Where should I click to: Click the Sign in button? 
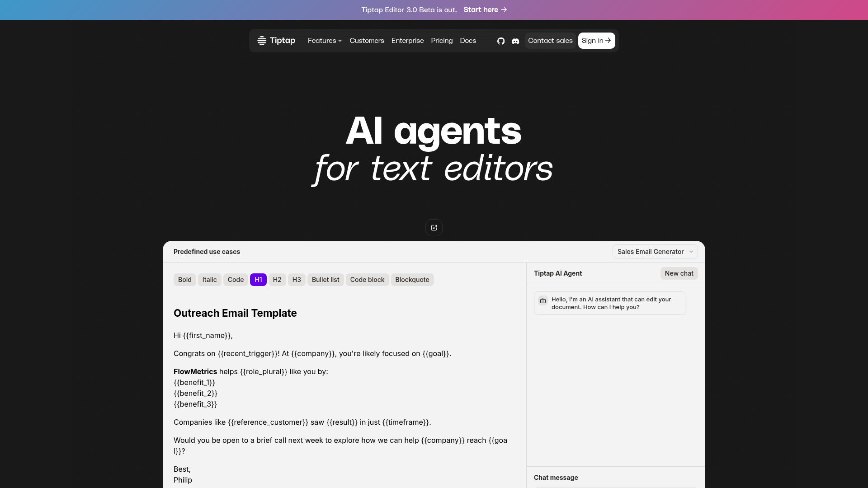click(x=596, y=41)
